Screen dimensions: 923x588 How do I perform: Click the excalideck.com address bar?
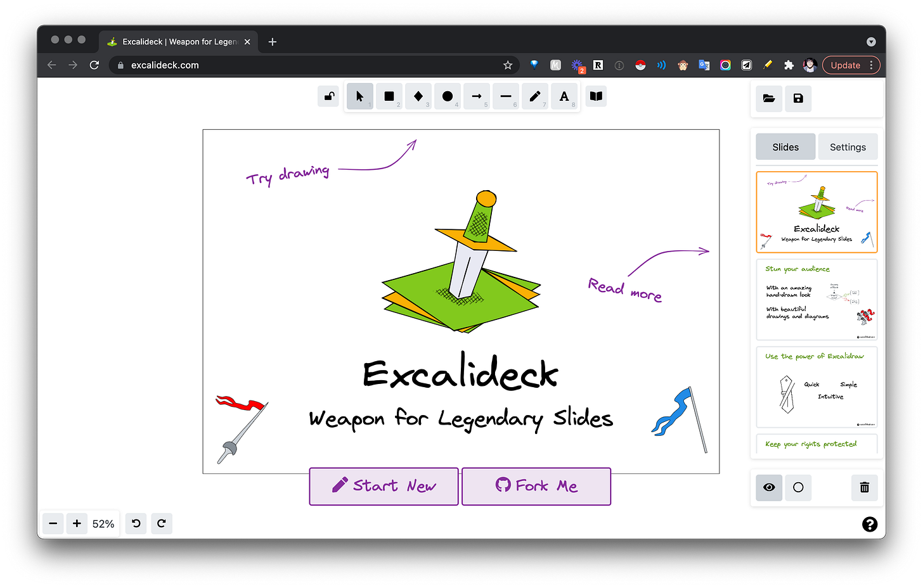(314, 65)
